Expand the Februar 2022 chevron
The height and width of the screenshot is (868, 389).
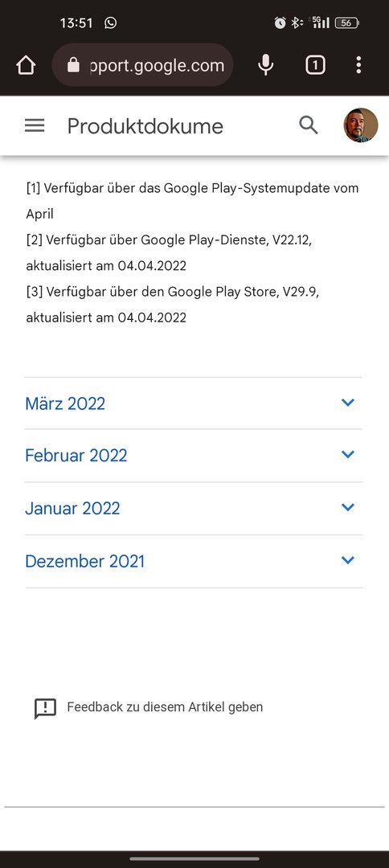pos(347,454)
